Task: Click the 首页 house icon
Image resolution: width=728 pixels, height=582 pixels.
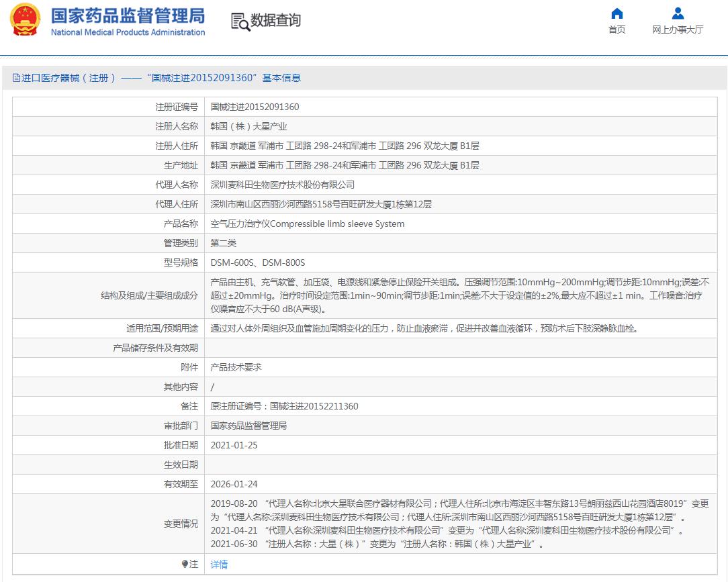Action: tap(617, 14)
